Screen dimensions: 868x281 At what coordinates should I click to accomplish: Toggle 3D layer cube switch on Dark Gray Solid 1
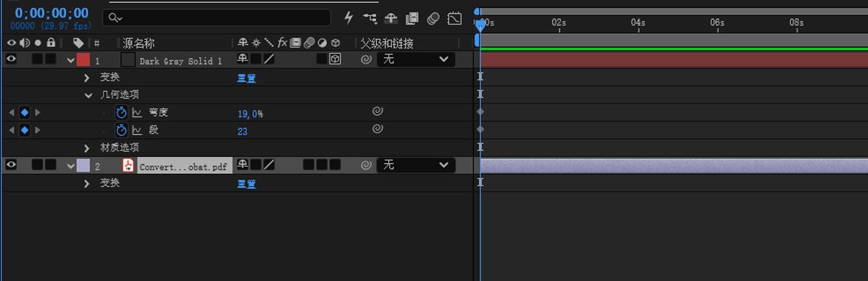pyautogui.click(x=335, y=59)
